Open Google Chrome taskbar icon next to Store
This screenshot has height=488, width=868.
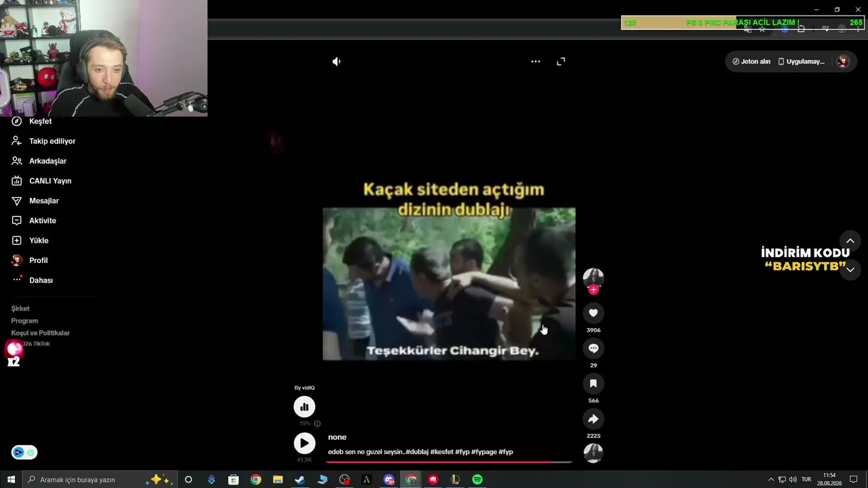(x=256, y=480)
